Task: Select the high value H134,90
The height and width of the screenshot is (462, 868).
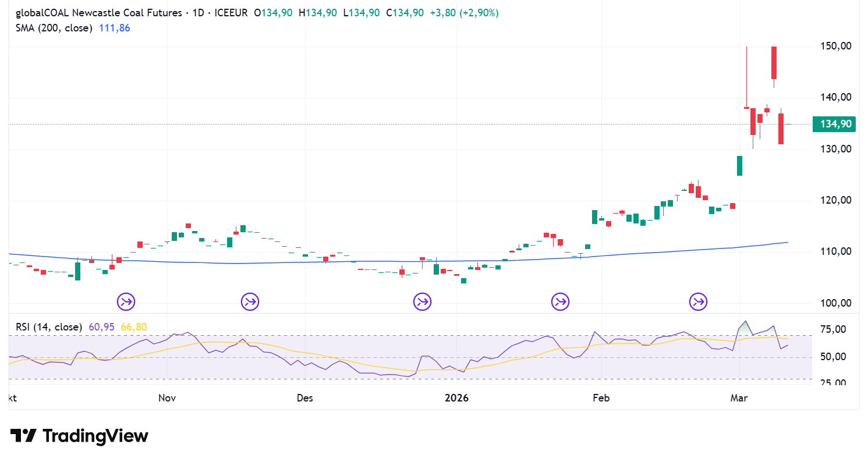Action: (x=318, y=13)
